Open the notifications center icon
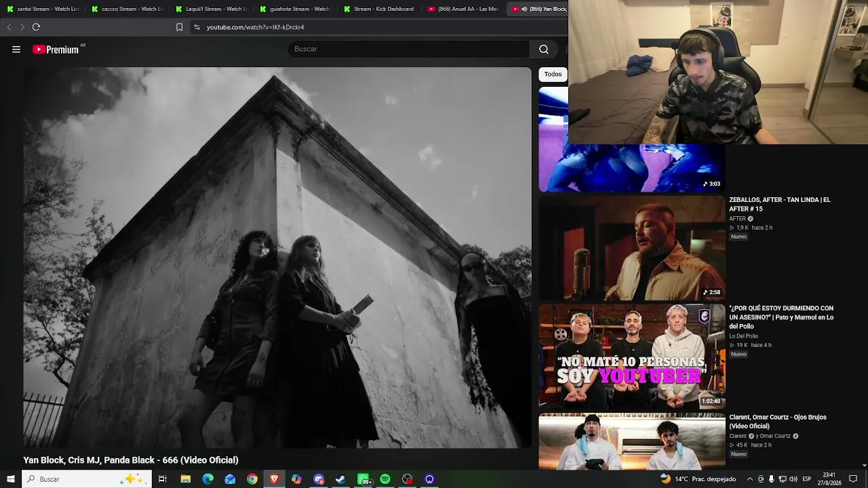The image size is (868, 488). coord(853,479)
